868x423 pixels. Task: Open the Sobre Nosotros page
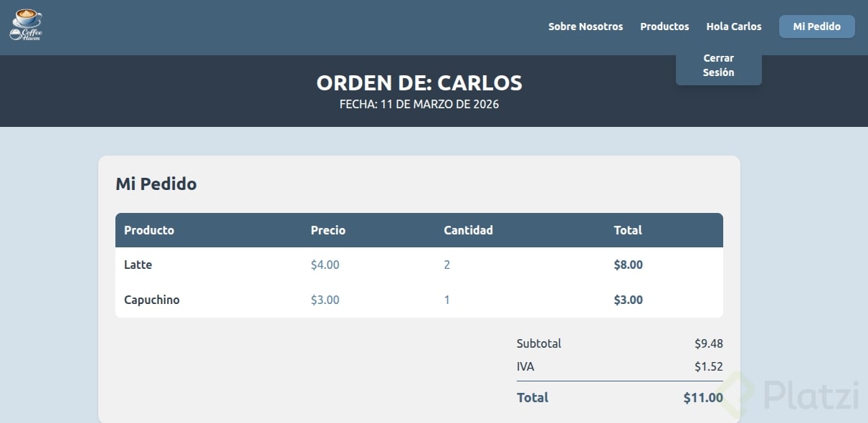click(586, 27)
